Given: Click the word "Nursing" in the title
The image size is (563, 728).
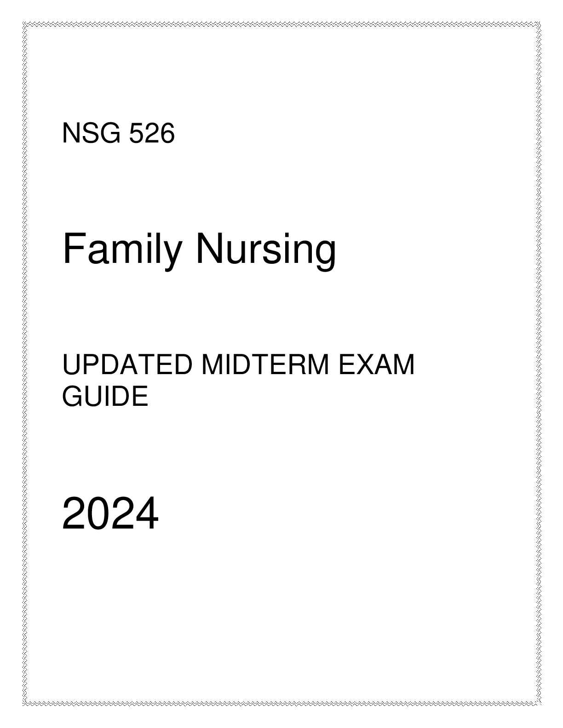Looking at the screenshot, I should click(267, 250).
